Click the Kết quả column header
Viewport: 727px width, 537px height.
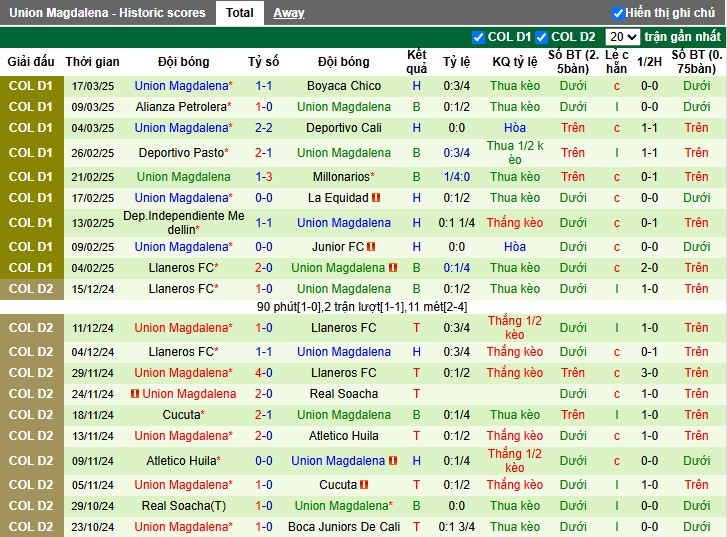click(416, 62)
